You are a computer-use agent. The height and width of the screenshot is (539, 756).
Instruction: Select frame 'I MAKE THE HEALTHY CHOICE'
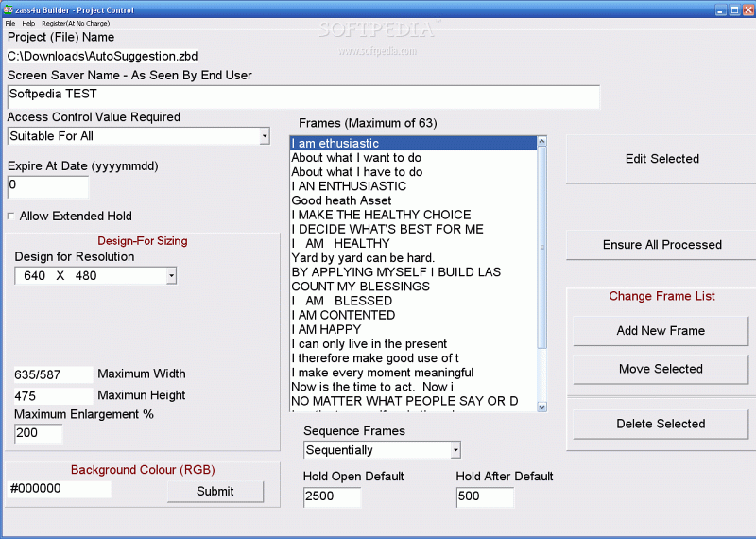click(x=413, y=215)
